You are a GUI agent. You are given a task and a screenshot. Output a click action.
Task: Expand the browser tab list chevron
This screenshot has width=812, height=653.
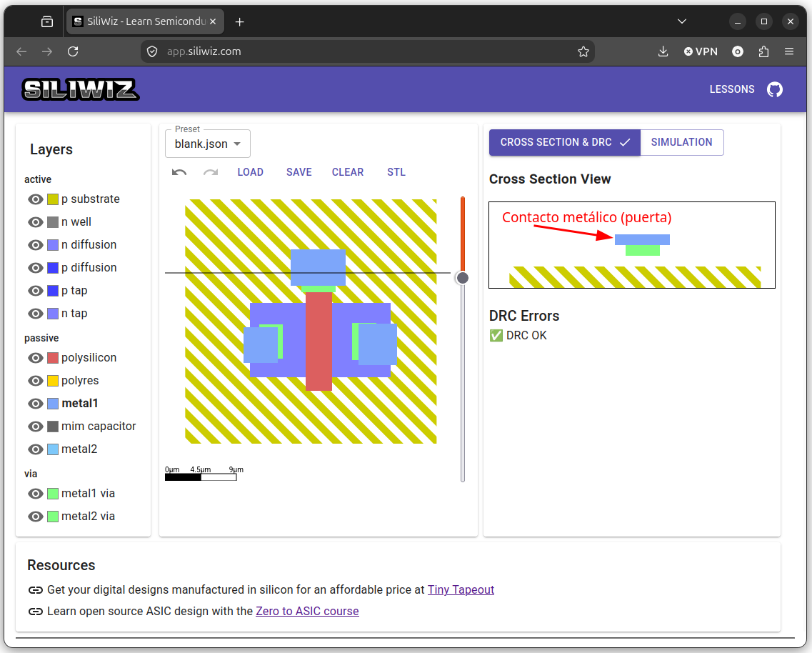682,21
